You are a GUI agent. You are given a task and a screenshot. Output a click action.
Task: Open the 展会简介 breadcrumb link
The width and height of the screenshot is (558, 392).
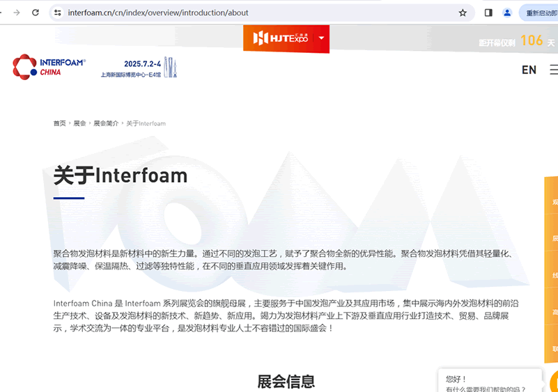pos(106,123)
